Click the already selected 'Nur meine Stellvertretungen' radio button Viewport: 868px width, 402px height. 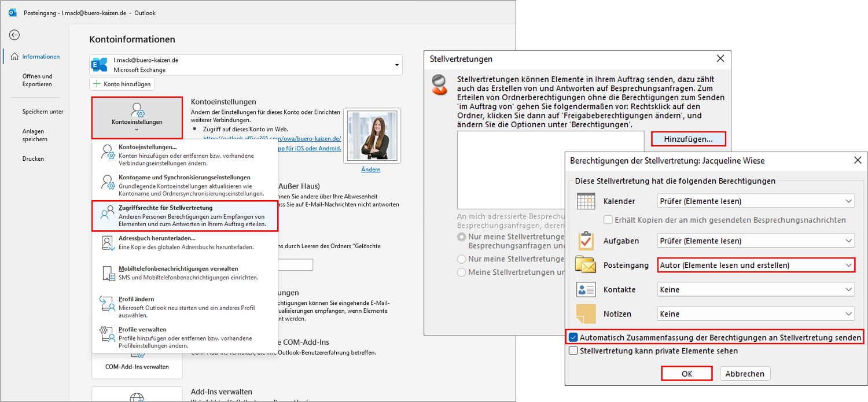[x=461, y=237]
